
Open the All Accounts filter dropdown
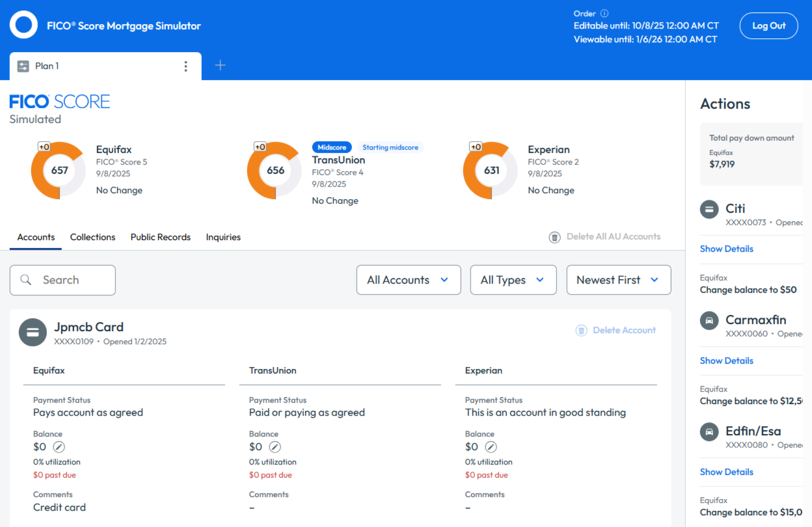(x=409, y=280)
